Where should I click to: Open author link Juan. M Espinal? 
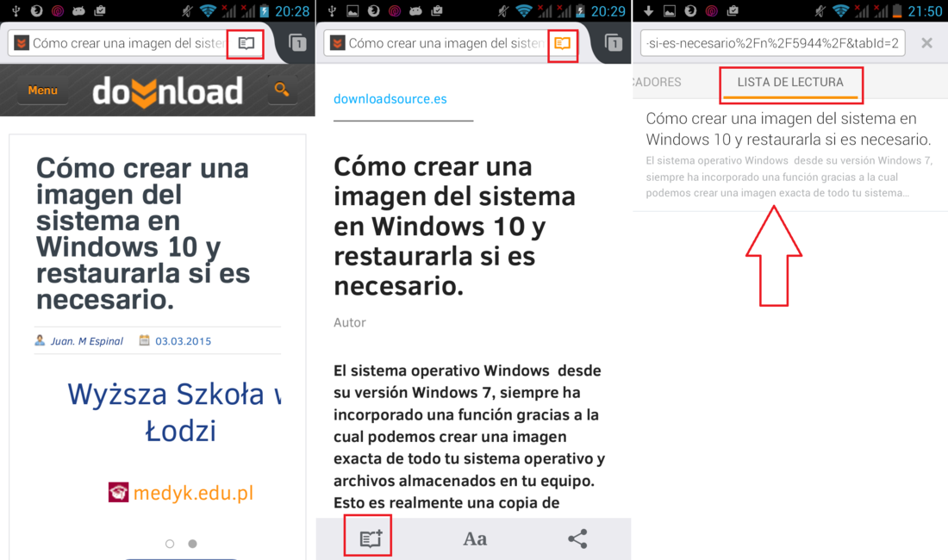click(x=86, y=341)
